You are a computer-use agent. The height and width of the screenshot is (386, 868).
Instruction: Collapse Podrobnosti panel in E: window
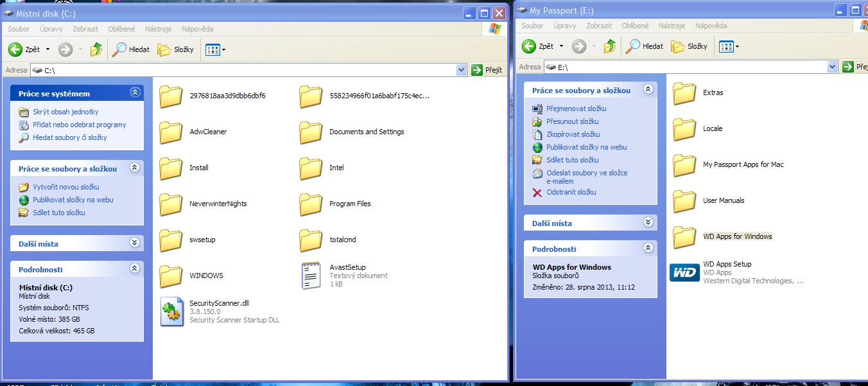pos(648,249)
